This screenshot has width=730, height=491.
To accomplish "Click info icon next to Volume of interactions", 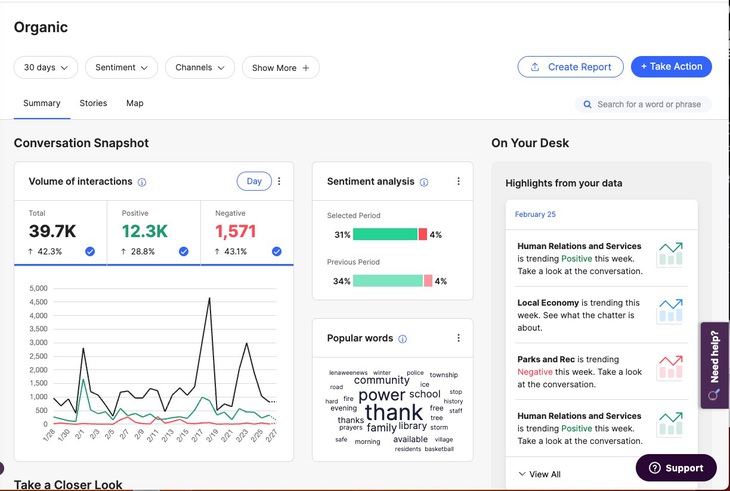I will click(x=142, y=182).
